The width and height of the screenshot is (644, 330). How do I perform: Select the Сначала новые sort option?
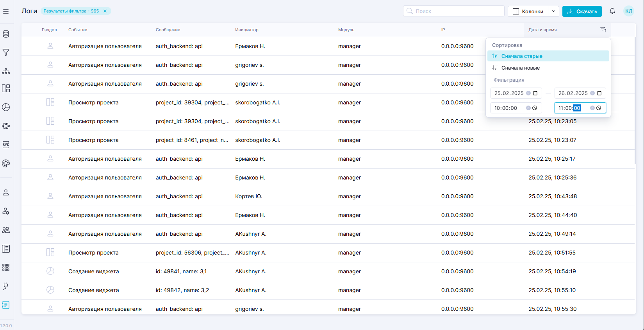pyautogui.click(x=521, y=68)
